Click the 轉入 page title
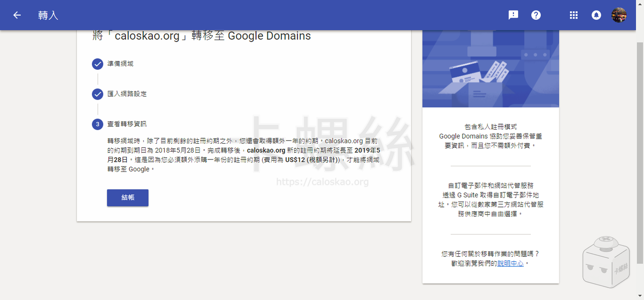This screenshot has width=644, height=300. 48,15
